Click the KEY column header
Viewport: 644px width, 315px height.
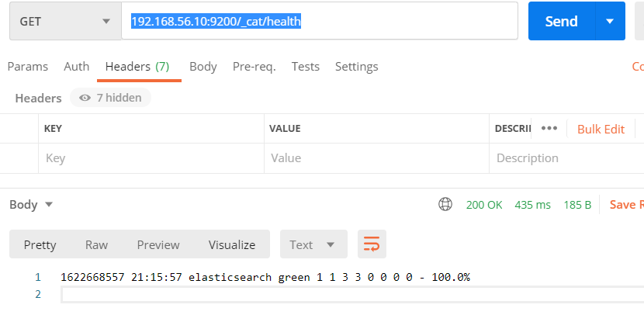(x=53, y=129)
